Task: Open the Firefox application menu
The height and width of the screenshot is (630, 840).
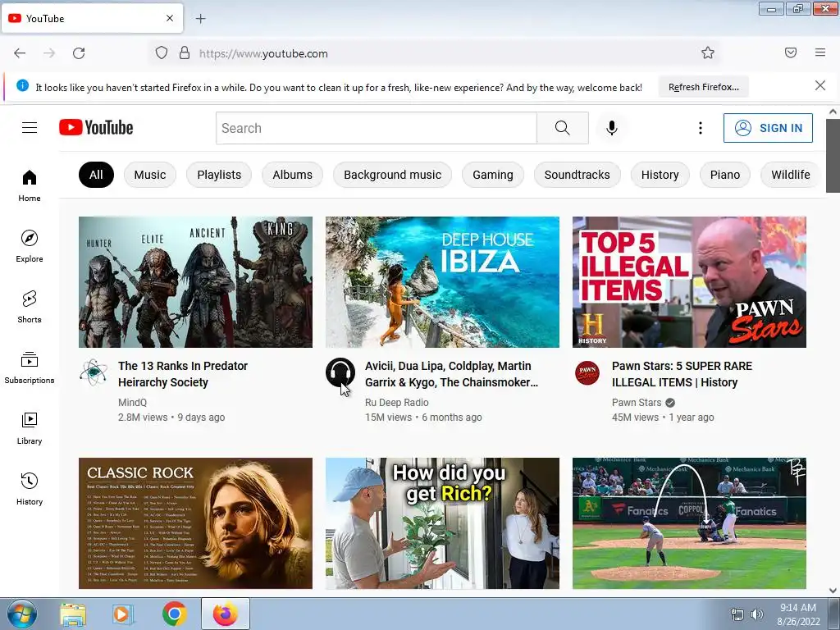Action: (820, 52)
